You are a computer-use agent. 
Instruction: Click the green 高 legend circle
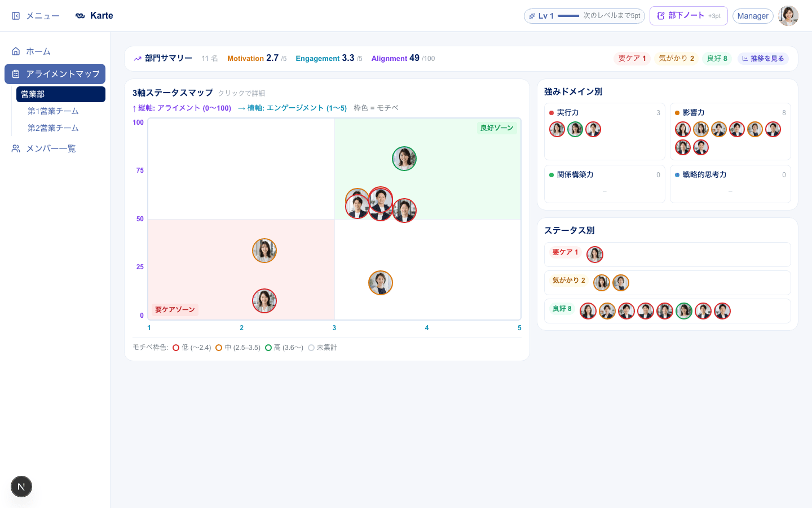pyautogui.click(x=268, y=348)
